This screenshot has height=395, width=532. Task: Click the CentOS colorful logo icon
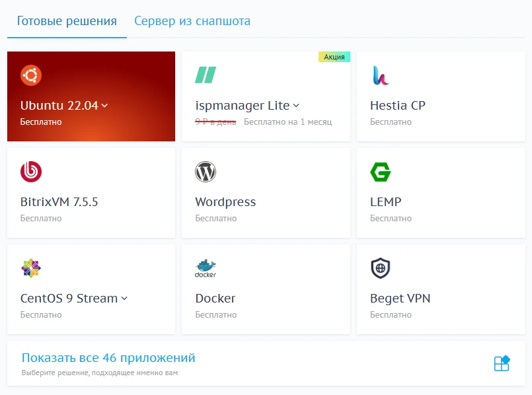coord(31,268)
